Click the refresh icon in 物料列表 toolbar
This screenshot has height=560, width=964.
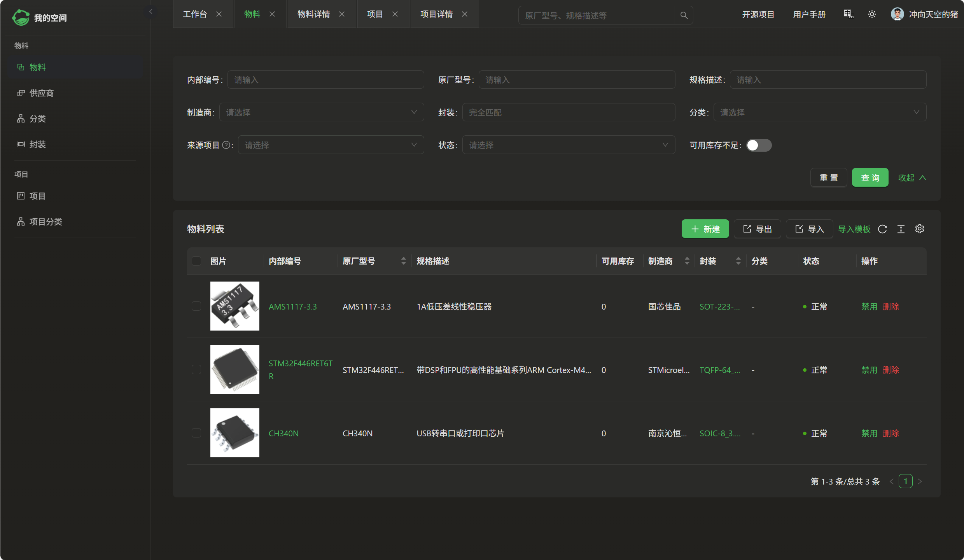[x=882, y=229]
